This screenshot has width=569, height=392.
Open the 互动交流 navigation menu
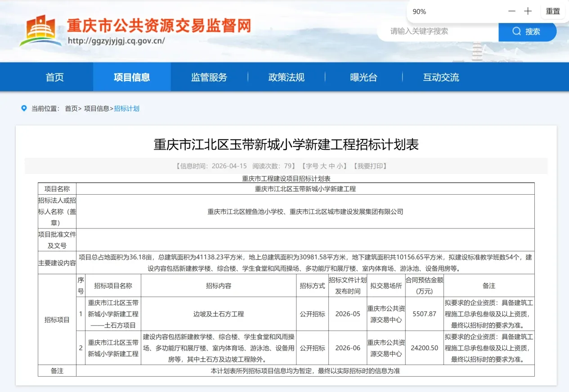pyautogui.click(x=441, y=77)
